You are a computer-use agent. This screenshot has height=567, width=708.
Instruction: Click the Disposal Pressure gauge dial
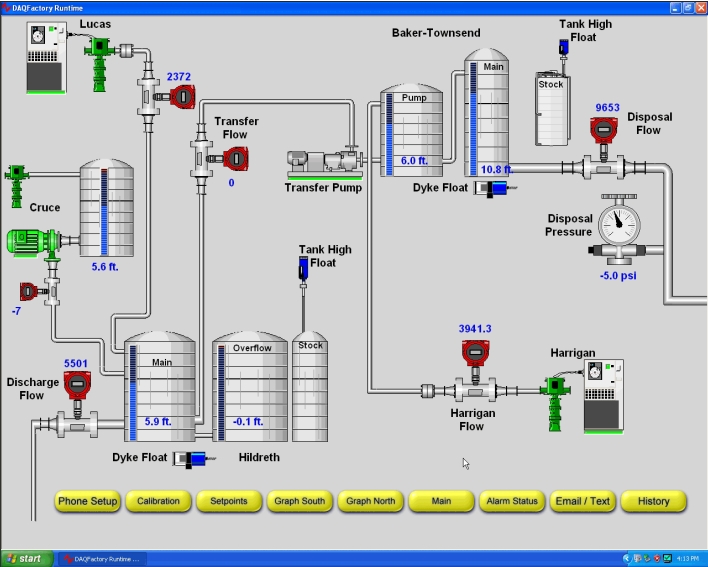tap(619, 223)
